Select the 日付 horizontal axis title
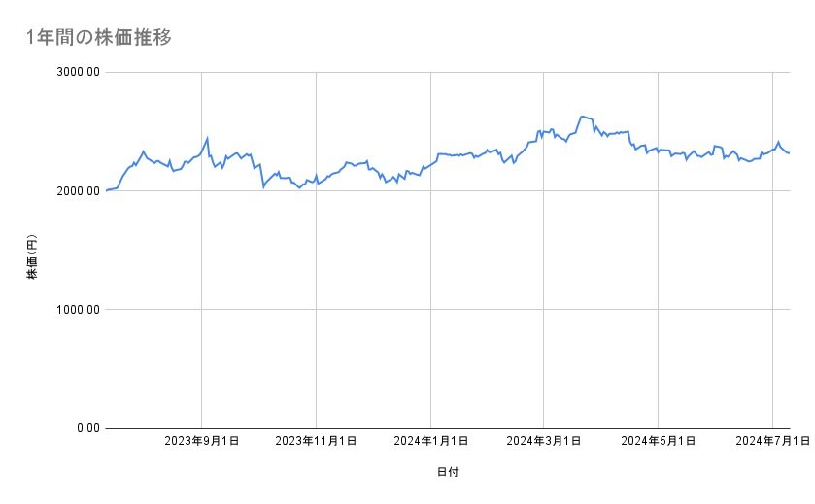 coord(448,472)
